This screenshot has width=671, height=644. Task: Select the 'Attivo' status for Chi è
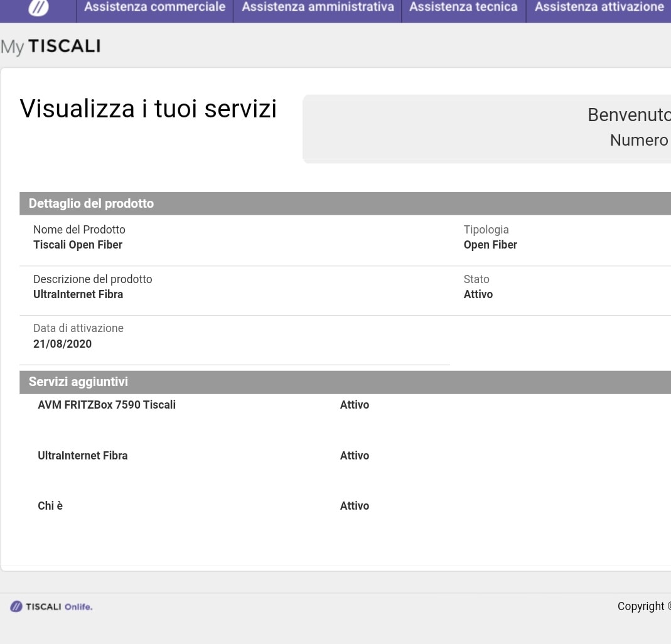click(354, 506)
